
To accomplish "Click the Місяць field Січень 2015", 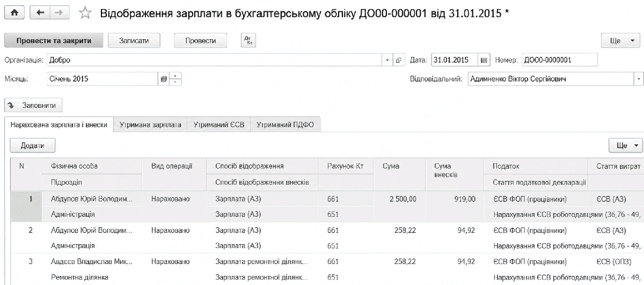I will (103, 79).
